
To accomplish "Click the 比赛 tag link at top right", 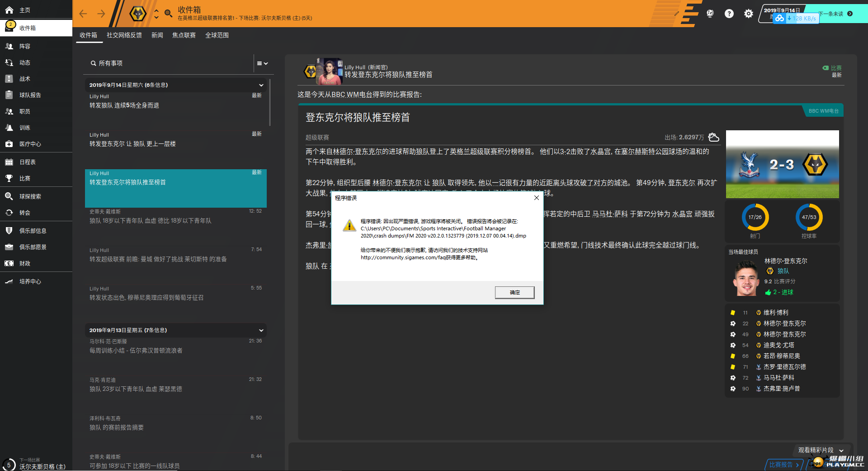I will point(832,68).
